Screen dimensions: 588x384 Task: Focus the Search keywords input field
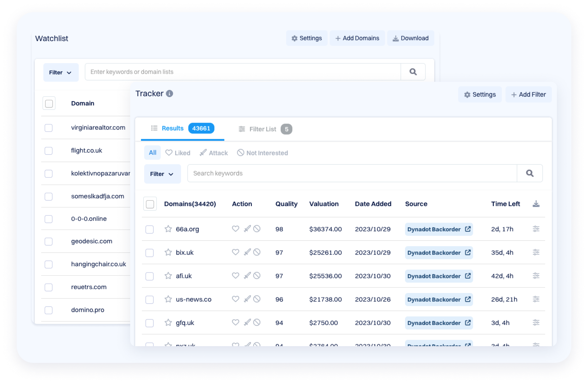(x=352, y=173)
